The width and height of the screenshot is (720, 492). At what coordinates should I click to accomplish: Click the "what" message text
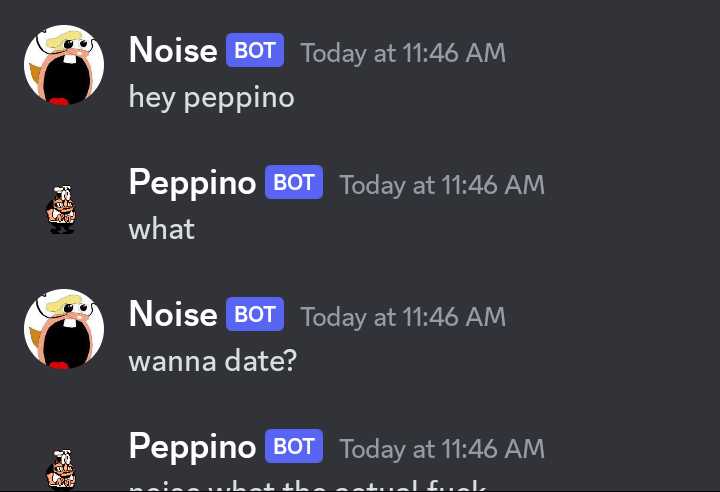(161, 229)
